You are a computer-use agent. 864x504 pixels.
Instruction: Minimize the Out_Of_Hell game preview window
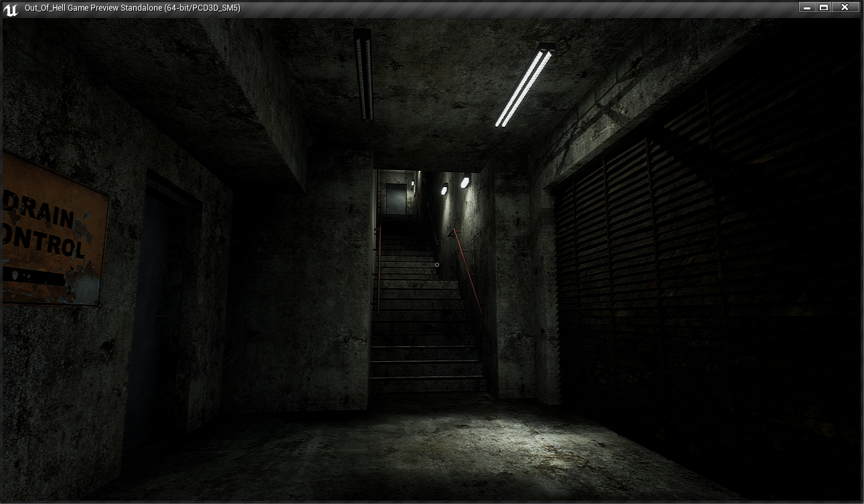807,7
